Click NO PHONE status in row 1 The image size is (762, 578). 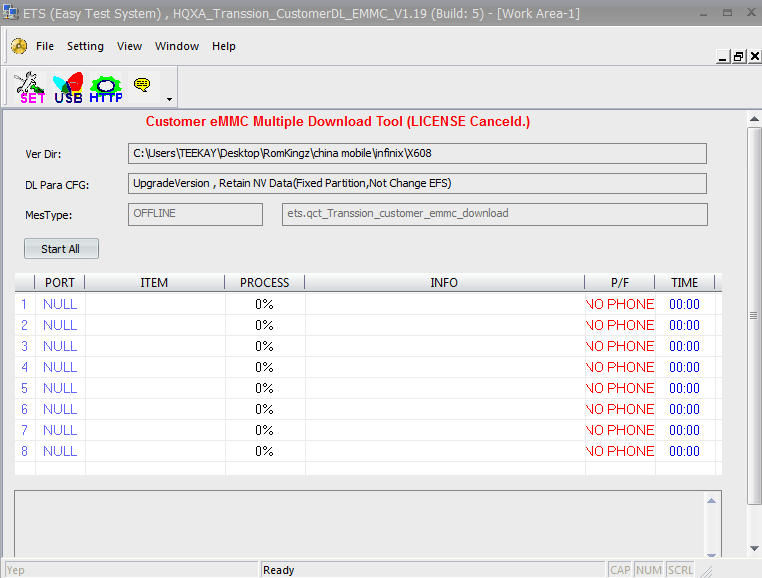(620, 304)
